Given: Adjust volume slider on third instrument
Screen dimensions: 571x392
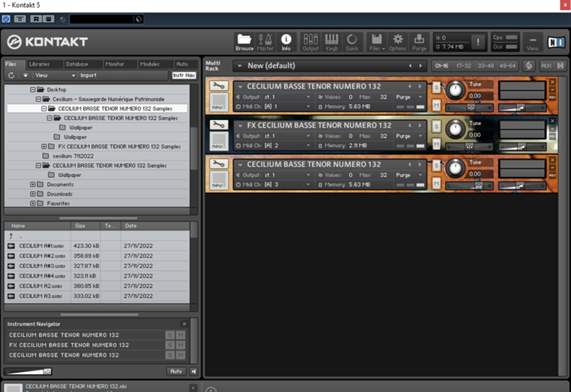Looking at the screenshot, I should 522,186.
